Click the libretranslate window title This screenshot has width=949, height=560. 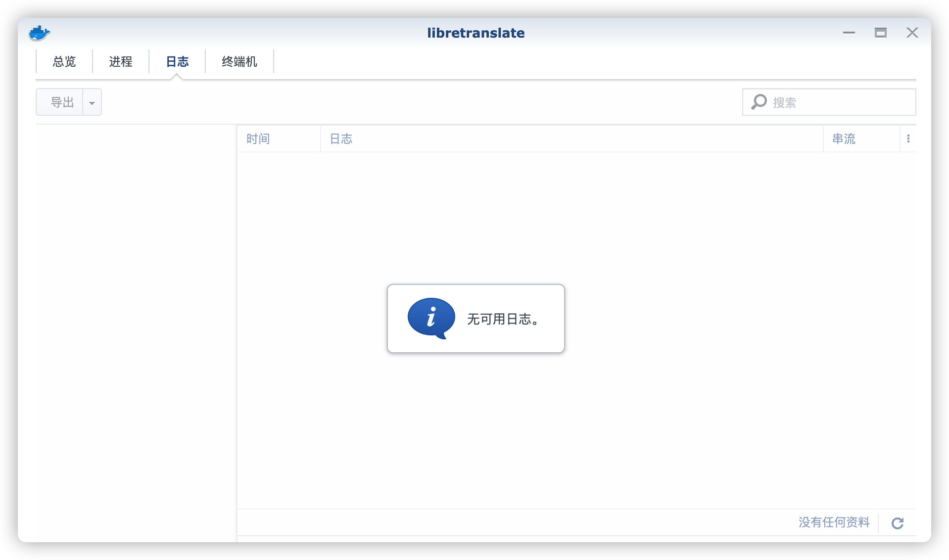click(476, 33)
